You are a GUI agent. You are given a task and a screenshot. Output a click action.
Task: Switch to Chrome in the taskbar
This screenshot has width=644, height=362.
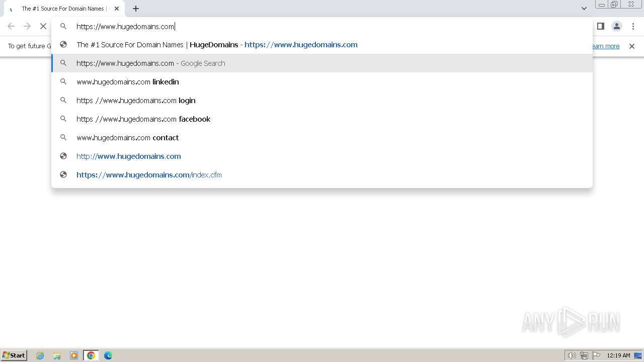(x=91, y=355)
